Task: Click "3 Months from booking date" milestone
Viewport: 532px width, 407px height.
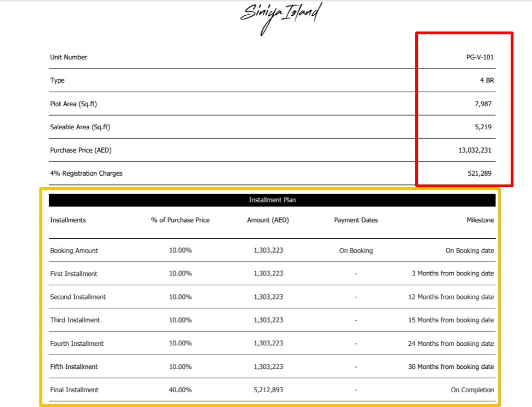Action: point(452,273)
